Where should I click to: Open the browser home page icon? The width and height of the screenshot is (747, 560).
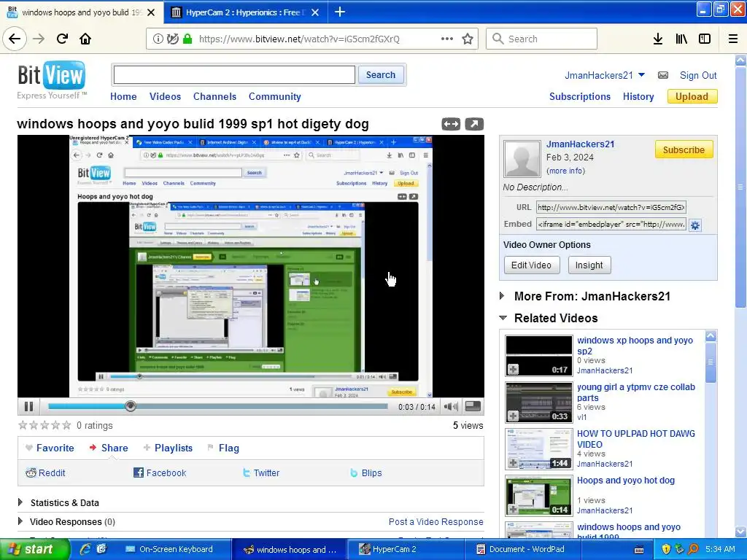[x=85, y=39]
